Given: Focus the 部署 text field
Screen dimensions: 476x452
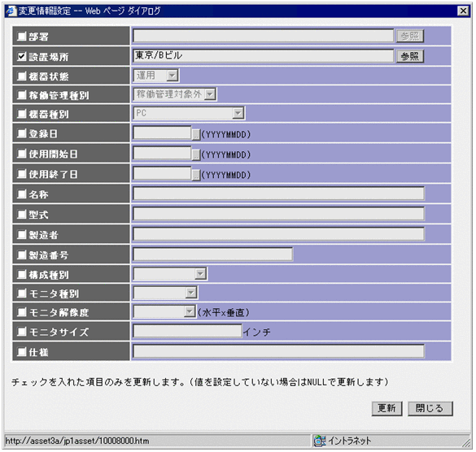Looking at the screenshot, I should pos(263,36).
